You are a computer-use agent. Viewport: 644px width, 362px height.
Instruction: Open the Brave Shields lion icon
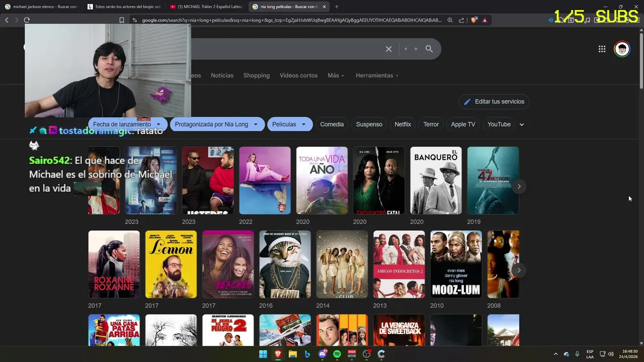[474, 20]
